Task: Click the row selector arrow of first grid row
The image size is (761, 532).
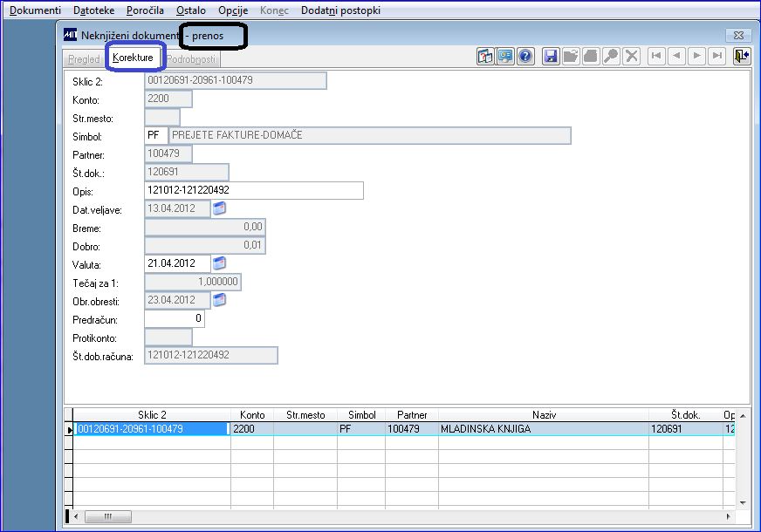Action: pos(70,429)
